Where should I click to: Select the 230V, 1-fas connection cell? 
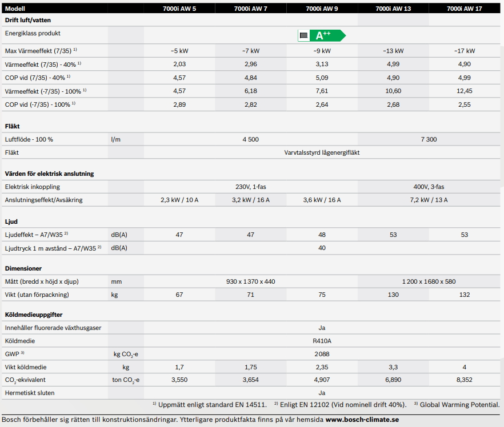tap(250, 187)
